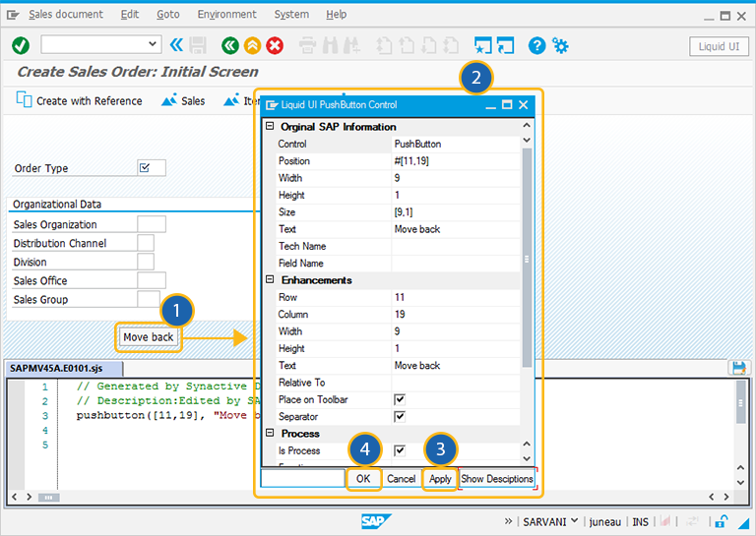Click the Row value 11 cell

(x=456, y=297)
